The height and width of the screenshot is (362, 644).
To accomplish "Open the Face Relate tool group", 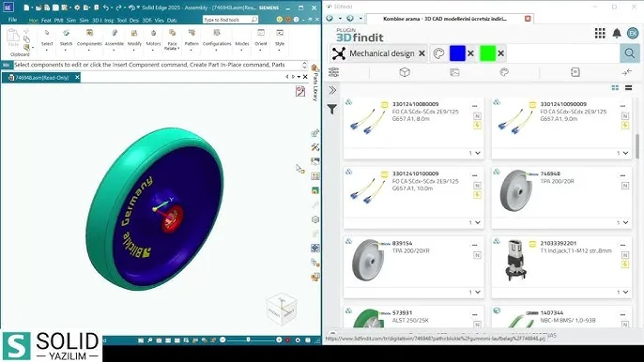I will point(172,39).
